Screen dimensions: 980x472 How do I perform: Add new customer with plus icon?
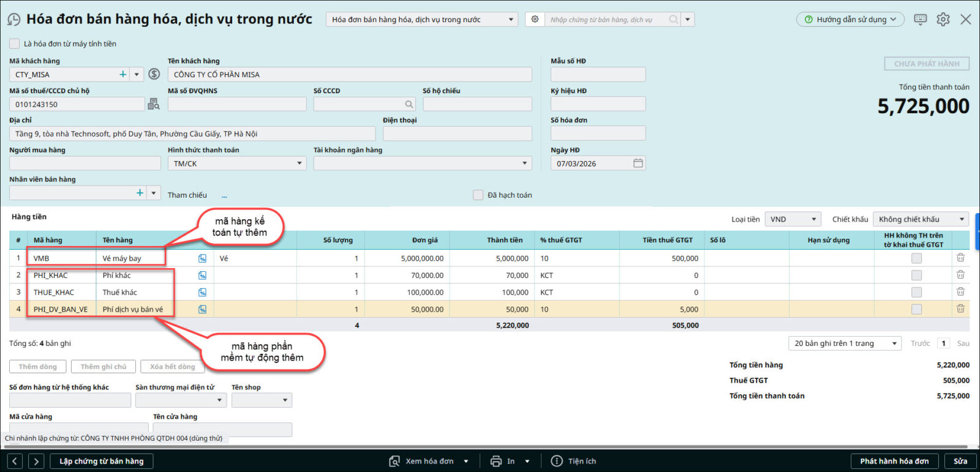coord(123,74)
